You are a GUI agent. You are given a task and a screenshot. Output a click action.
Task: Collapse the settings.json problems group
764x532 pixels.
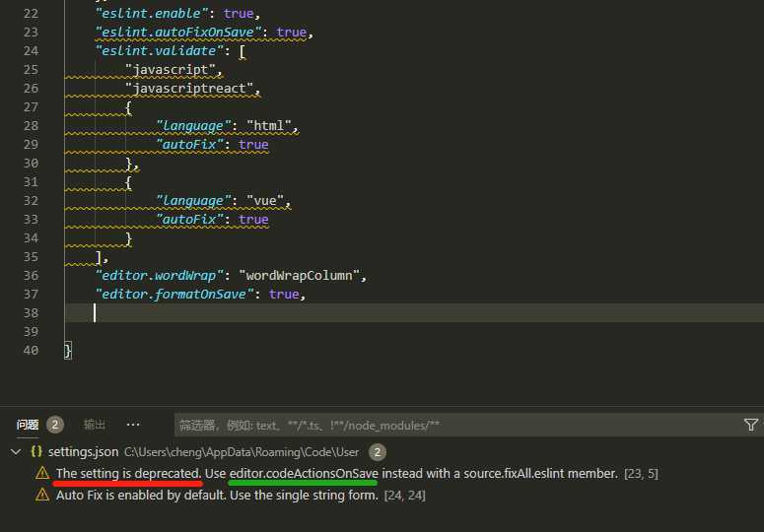point(16,452)
